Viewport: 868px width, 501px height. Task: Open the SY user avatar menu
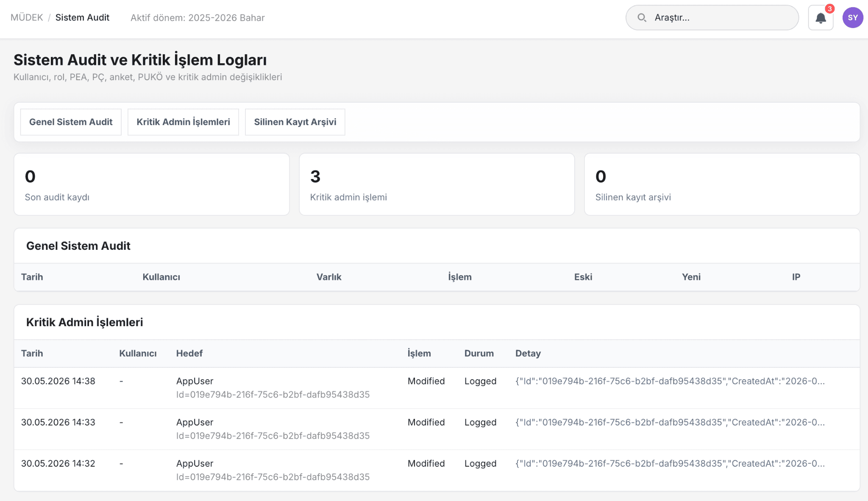[x=853, y=18]
